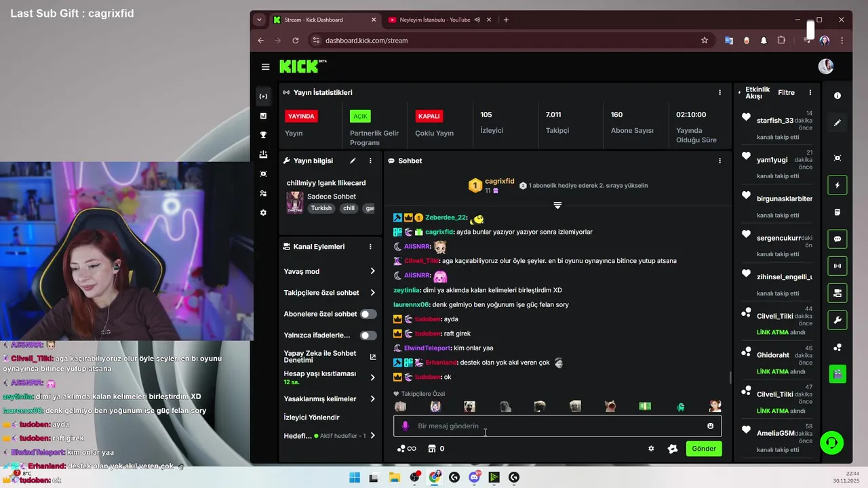Open Yayın İstatistikleri three-dot menu
The height and width of the screenshot is (488, 868).
click(720, 92)
